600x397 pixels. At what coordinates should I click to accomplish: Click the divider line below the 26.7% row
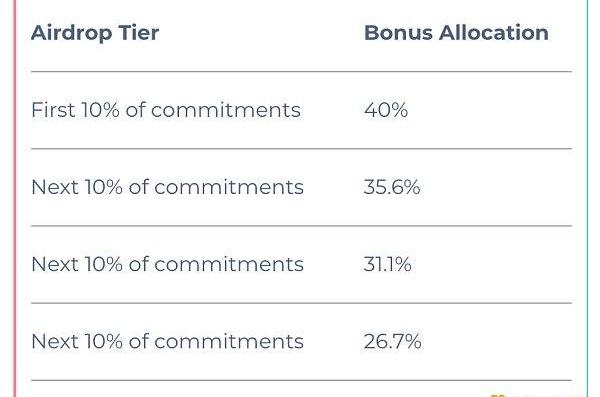coord(302,381)
